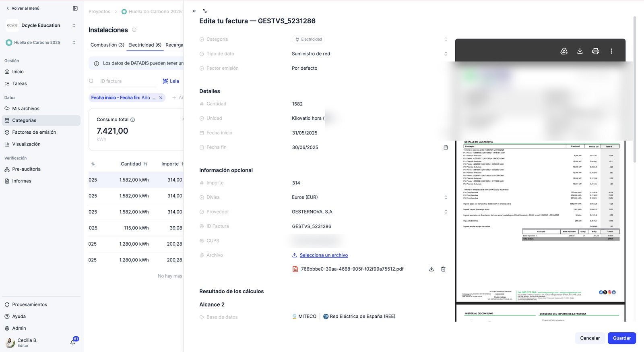This screenshot has width=644, height=352.
Task: Download the attached 766bbbe0 PDF file
Action: coord(431,269)
